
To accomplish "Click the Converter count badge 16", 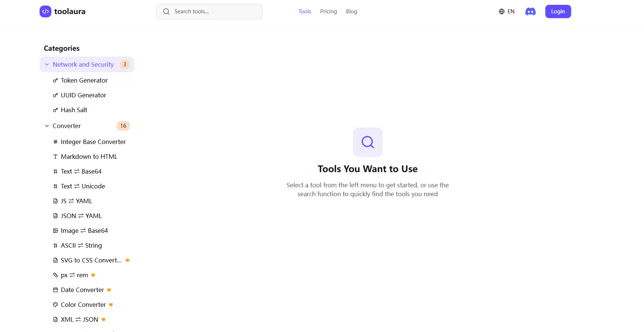I will click(x=123, y=126).
